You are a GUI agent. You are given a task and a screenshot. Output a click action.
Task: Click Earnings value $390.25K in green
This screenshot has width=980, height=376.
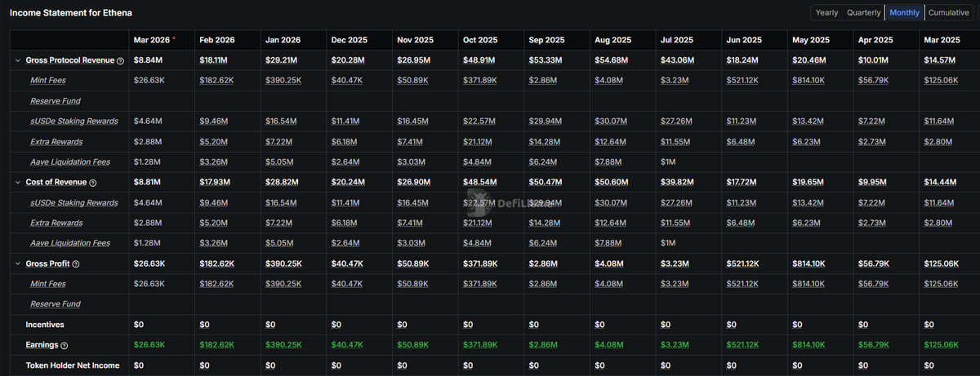coord(283,346)
